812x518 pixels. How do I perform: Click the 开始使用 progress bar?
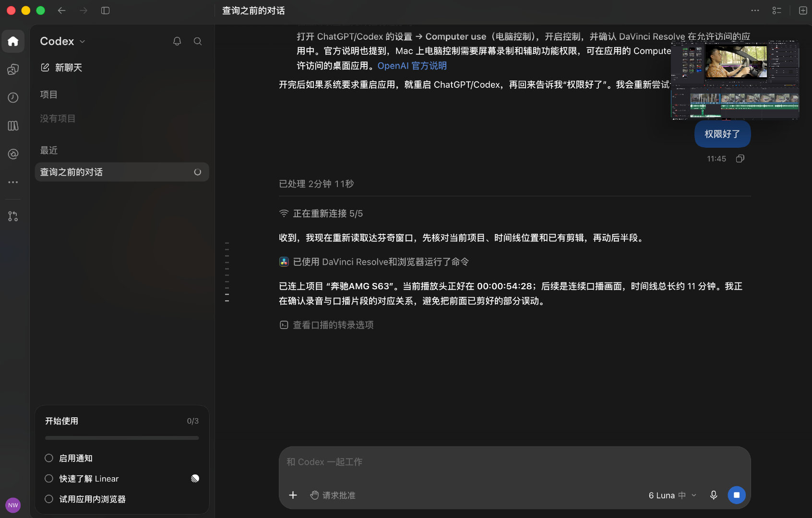pyautogui.click(x=122, y=438)
